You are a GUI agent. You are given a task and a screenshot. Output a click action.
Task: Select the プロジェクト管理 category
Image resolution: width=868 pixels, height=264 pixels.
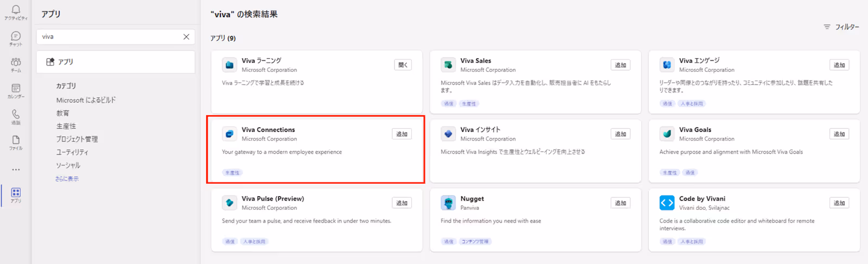coord(77,139)
